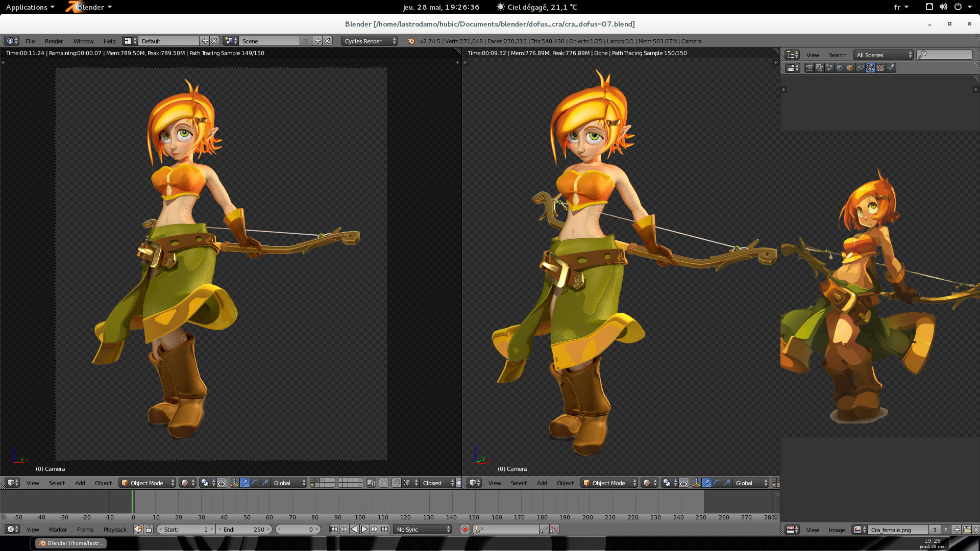Click the Start frame field
The image size is (980, 551).
[186, 530]
